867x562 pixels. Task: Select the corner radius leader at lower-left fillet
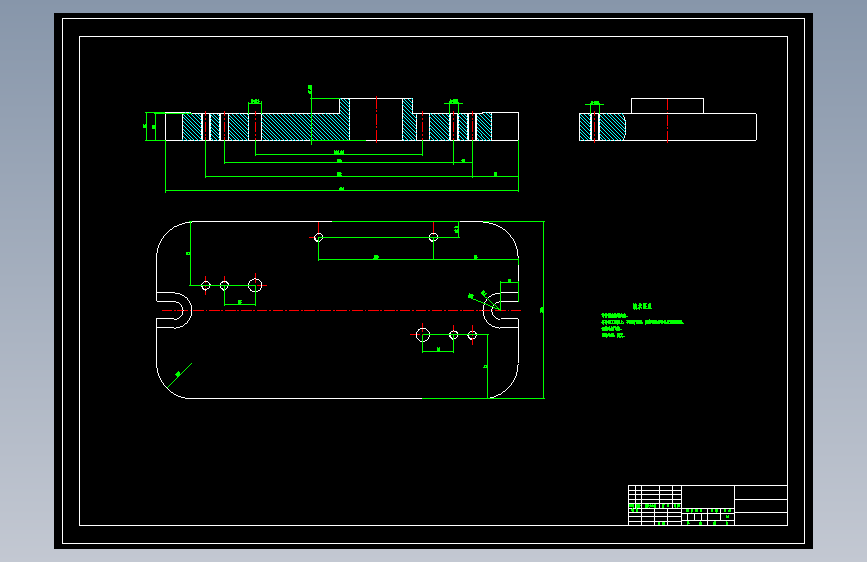tap(180, 374)
